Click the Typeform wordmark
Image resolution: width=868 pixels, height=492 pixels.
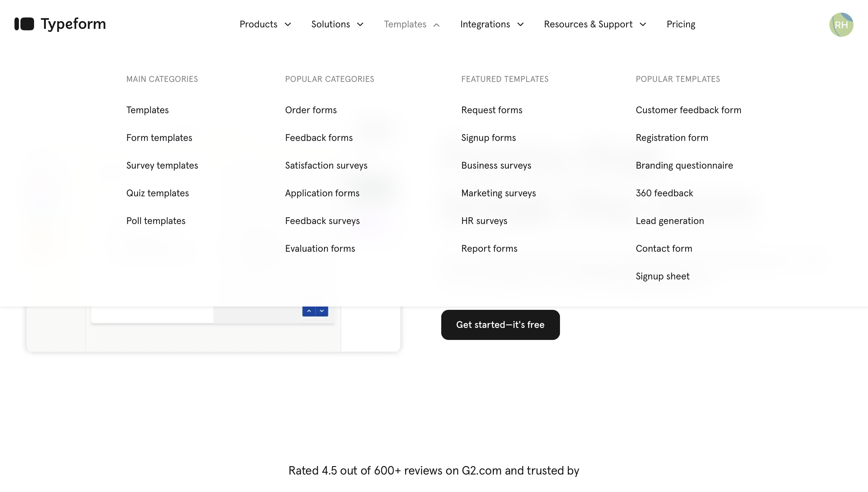[x=73, y=24]
